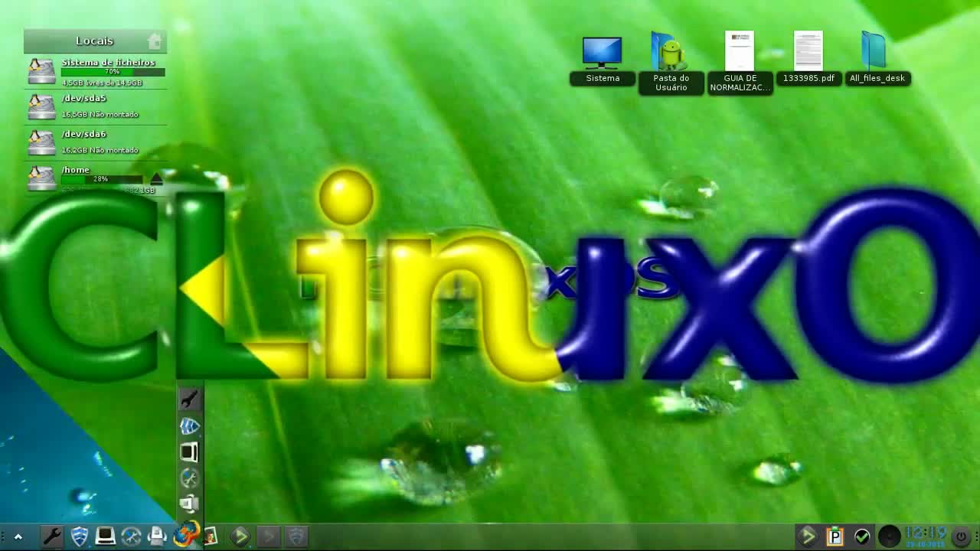Click the wrench icon in the vertical popup
The height and width of the screenshot is (551, 980).
pyautogui.click(x=189, y=399)
